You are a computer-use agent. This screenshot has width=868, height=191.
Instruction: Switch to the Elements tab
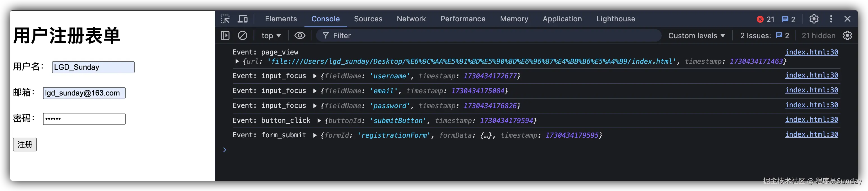[x=281, y=19]
